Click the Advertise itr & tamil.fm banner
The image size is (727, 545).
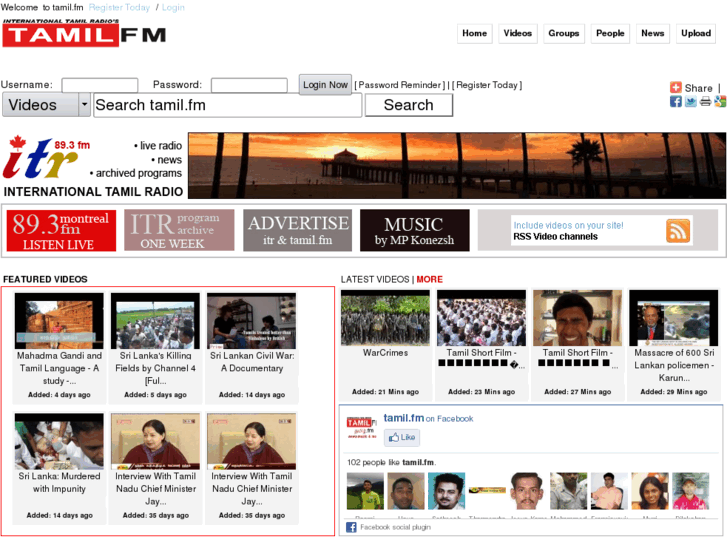point(298,231)
